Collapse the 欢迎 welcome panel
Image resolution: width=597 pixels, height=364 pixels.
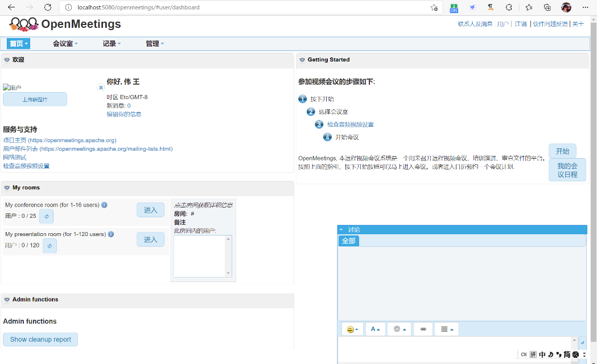point(7,60)
